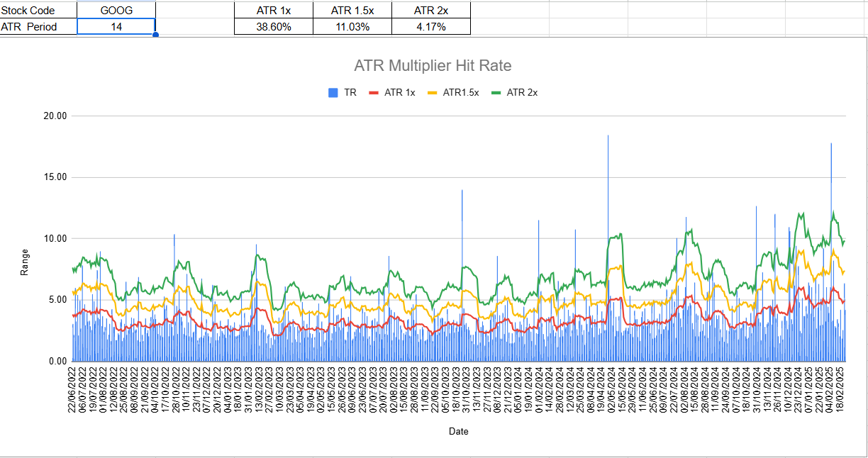Click the ATR 1x header cell in table
This screenshot has height=458, width=868.
click(x=274, y=11)
